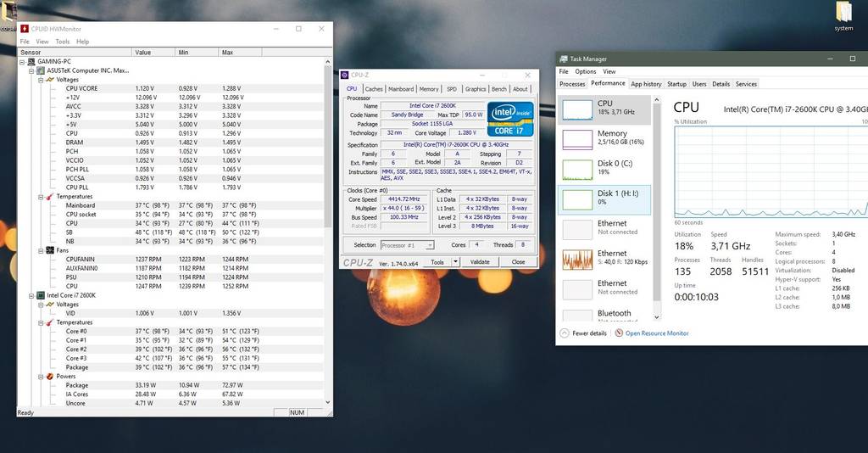Collapse the Fans node in HWMonitor
This screenshot has width=868, height=453.
point(41,250)
